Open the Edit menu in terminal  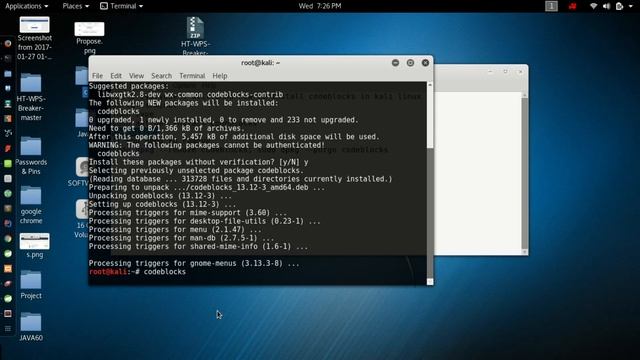(x=116, y=76)
